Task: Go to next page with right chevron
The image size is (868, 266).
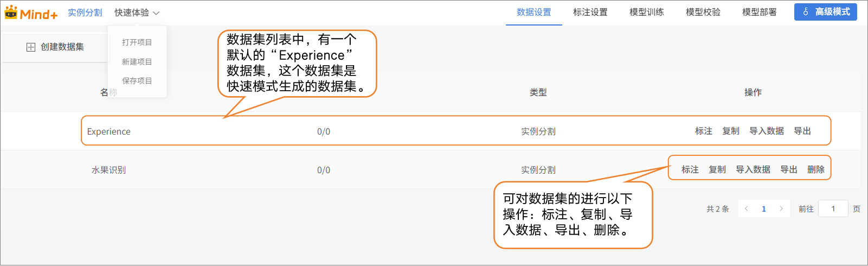Action: click(781, 208)
